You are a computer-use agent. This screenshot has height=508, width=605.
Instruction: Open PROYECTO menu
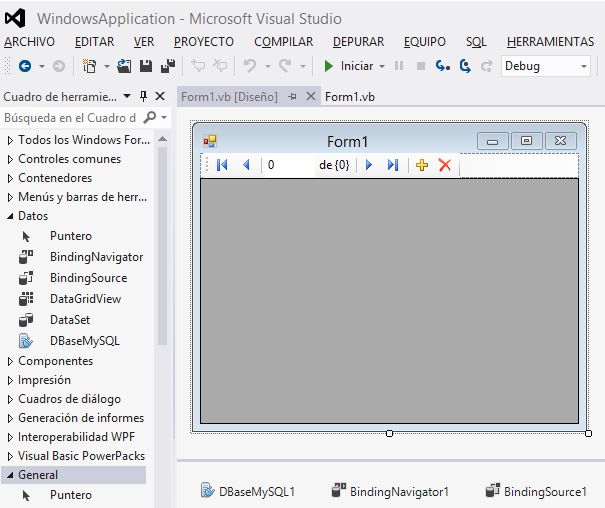pyautogui.click(x=204, y=42)
